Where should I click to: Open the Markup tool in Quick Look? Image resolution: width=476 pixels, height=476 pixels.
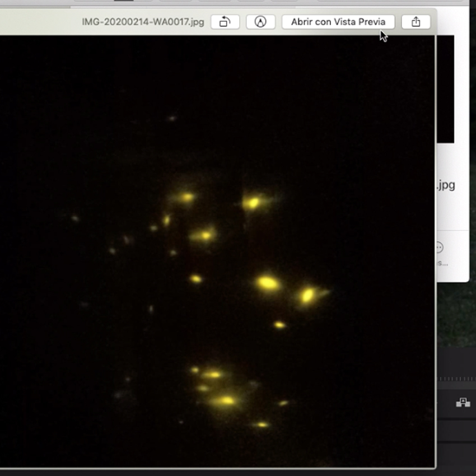(260, 22)
